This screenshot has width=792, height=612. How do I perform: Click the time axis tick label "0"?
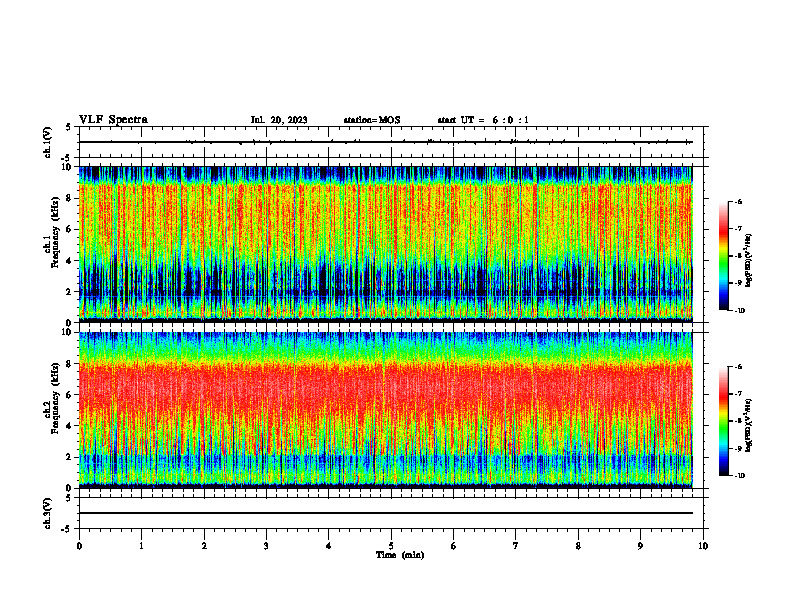pyautogui.click(x=79, y=546)
